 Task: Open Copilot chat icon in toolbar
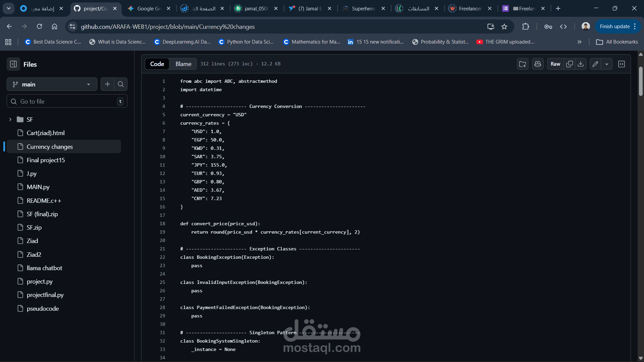tap(538, 64)
